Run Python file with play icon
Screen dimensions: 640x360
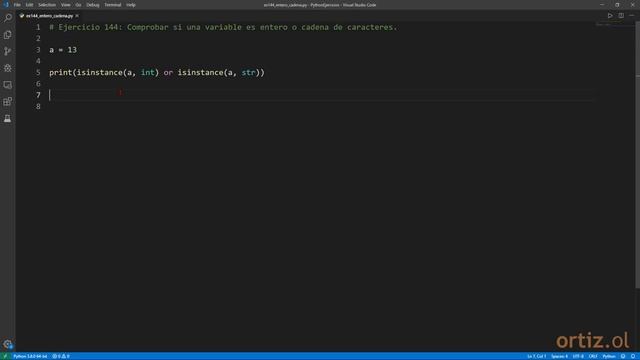[x=610, y=16]
